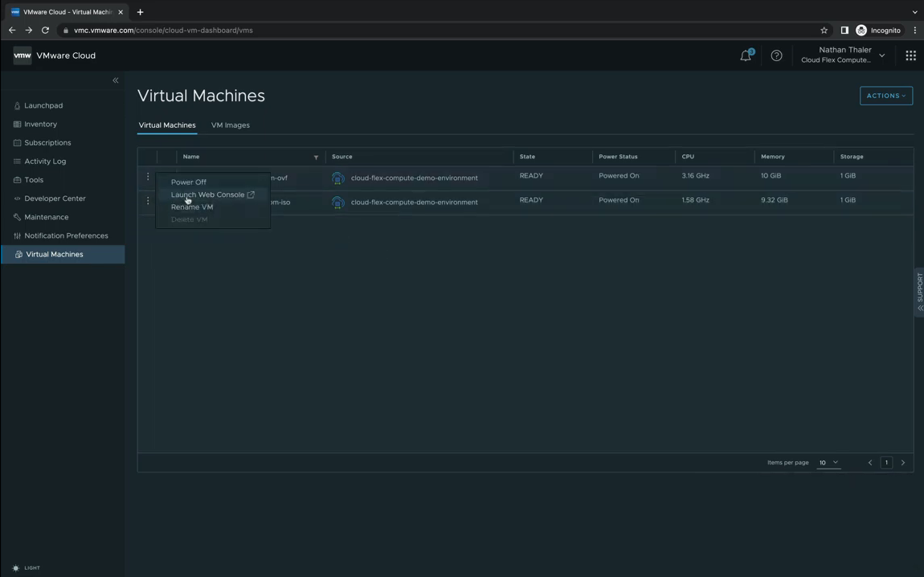Click the browser back button
This screenshot has height=577, width=924.
[12, 30]
